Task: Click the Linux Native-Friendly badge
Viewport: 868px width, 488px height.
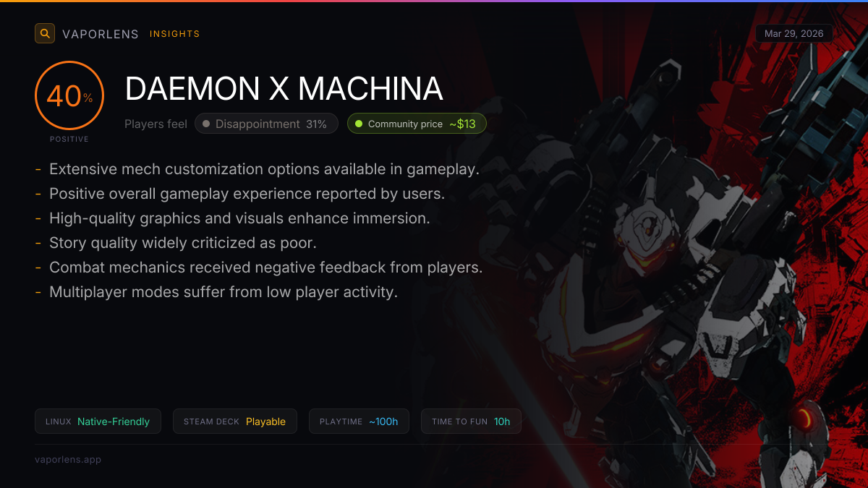Action: 98,421
